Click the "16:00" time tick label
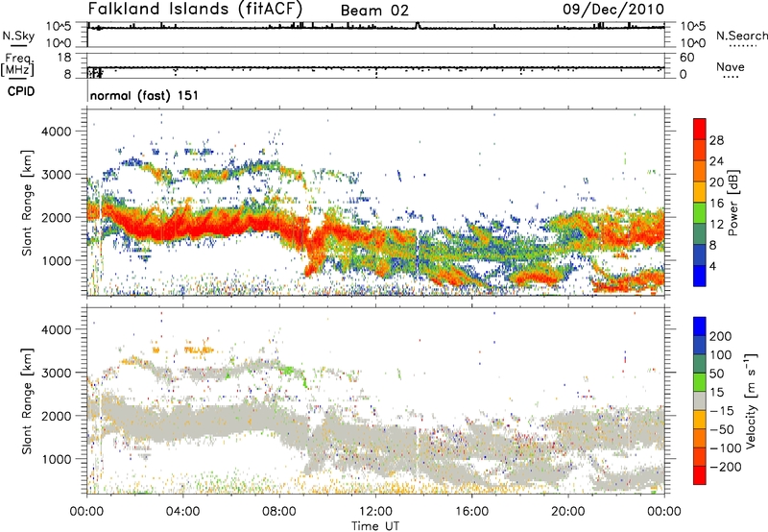 471,512
